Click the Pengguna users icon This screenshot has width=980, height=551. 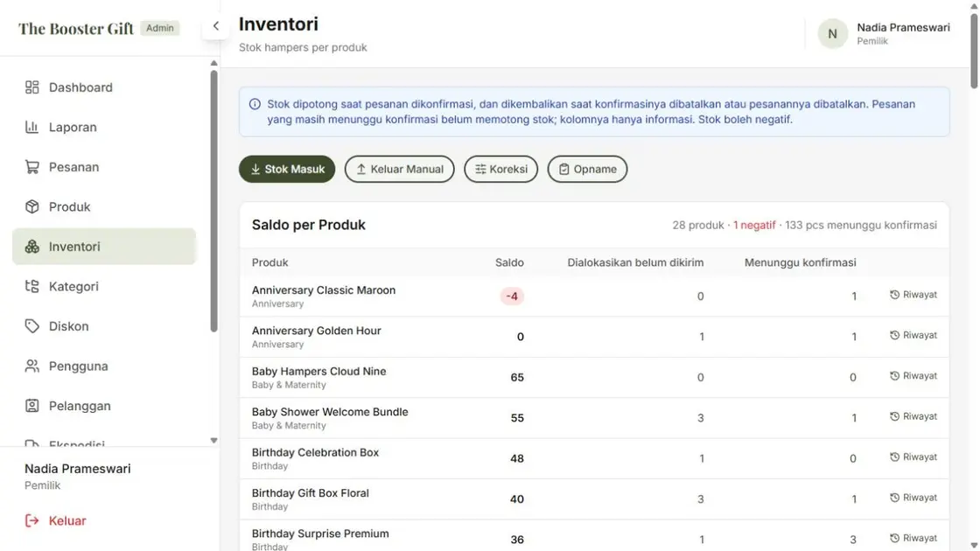coord(31,366)
